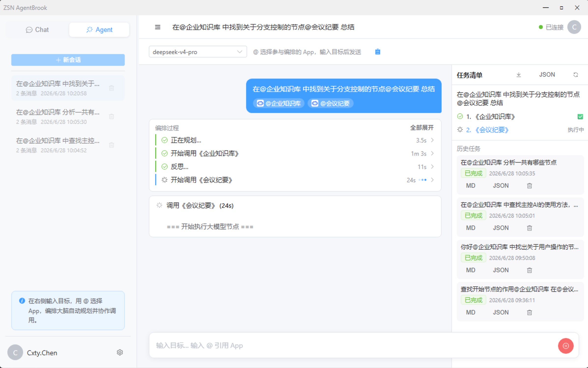Image resolution: width=588 pixels, height=368 pixels.
Task: Click the 已连接 status text
Action: [x=554, y=27]
